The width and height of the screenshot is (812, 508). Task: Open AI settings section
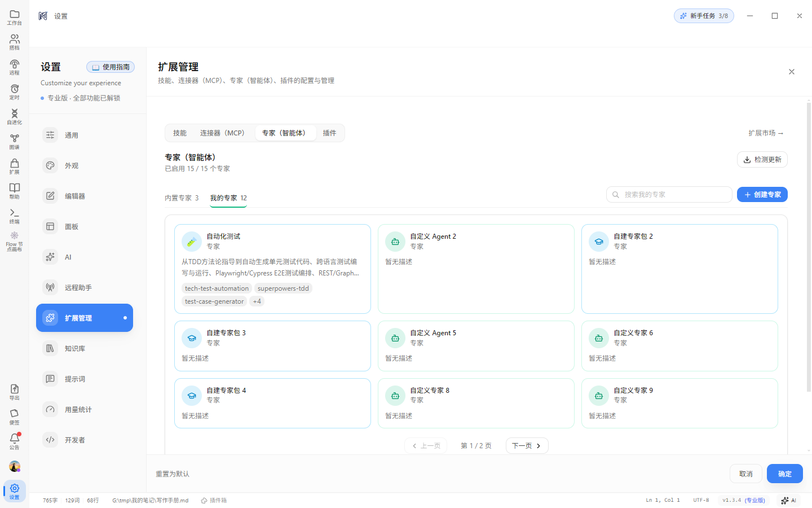coord(85,257)
